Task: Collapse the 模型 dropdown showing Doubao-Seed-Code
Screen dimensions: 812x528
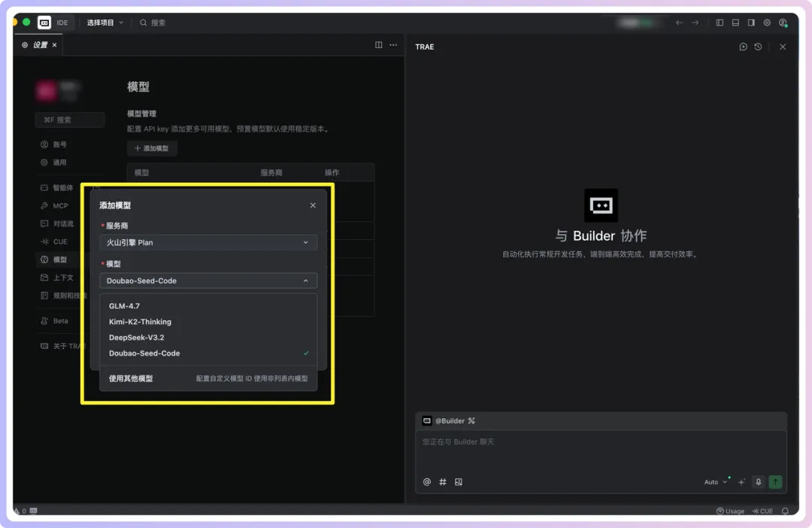Action: [208, 281]
